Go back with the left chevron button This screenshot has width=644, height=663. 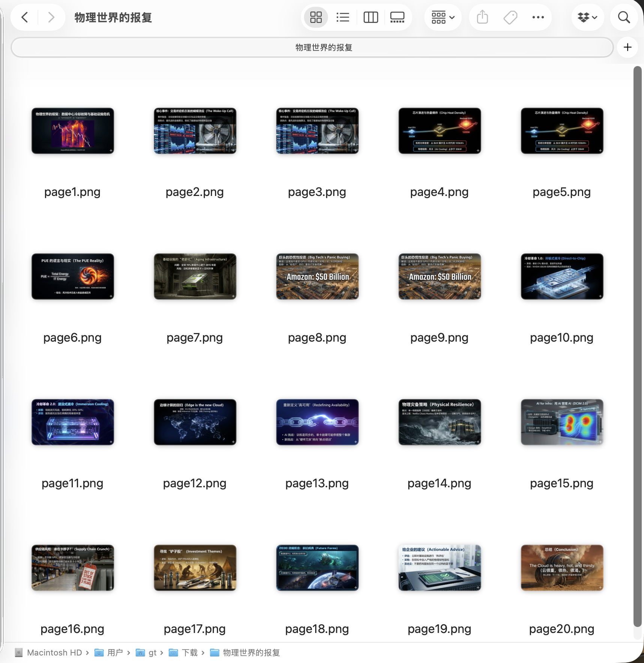(25, 17)
